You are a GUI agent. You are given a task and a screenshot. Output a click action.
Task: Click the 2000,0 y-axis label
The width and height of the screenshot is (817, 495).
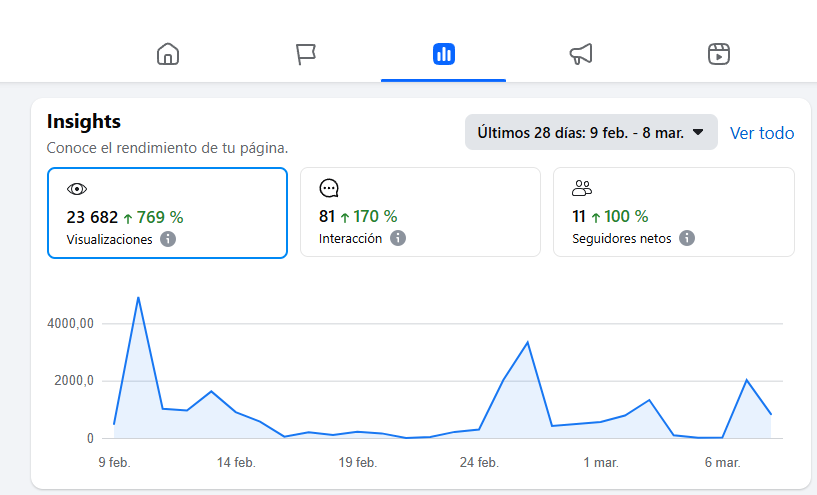74,381
